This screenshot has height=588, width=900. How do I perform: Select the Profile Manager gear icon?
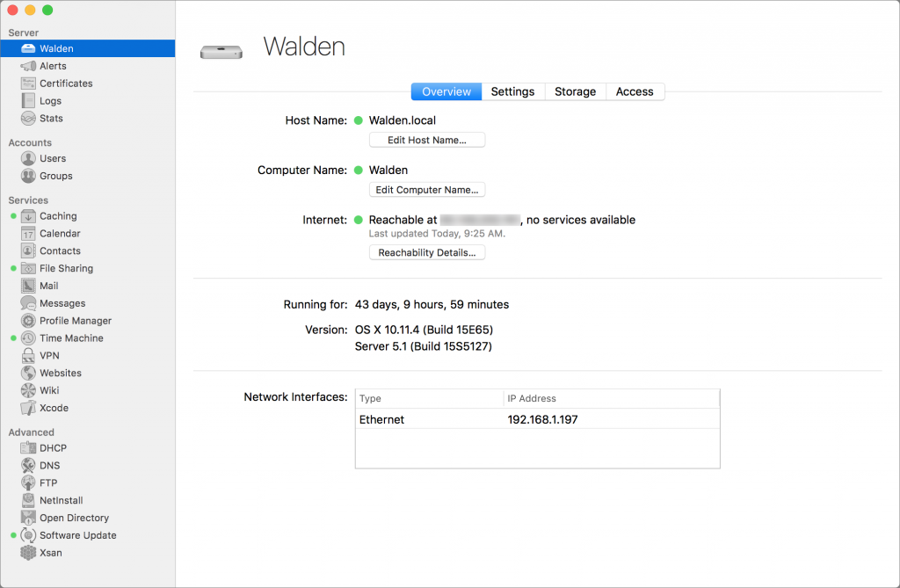pyautogui.click(x=28, y=321)
